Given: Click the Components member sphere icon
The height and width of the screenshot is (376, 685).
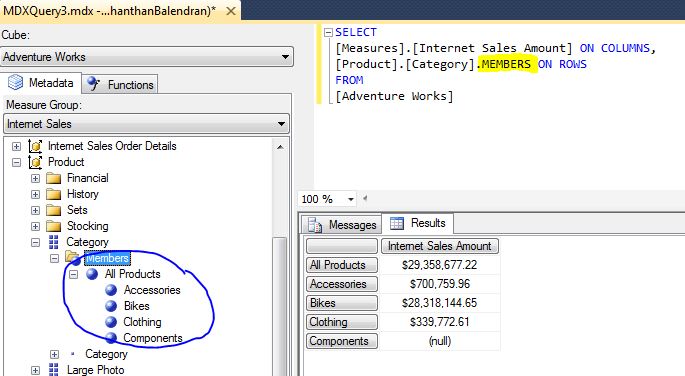Looking at the screenshot, I should (111, 338).
